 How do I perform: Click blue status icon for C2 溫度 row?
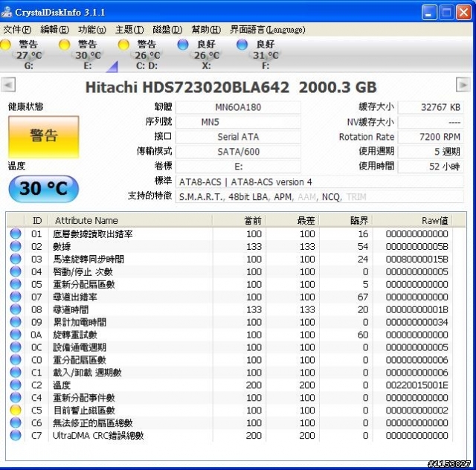pos(16,385)
